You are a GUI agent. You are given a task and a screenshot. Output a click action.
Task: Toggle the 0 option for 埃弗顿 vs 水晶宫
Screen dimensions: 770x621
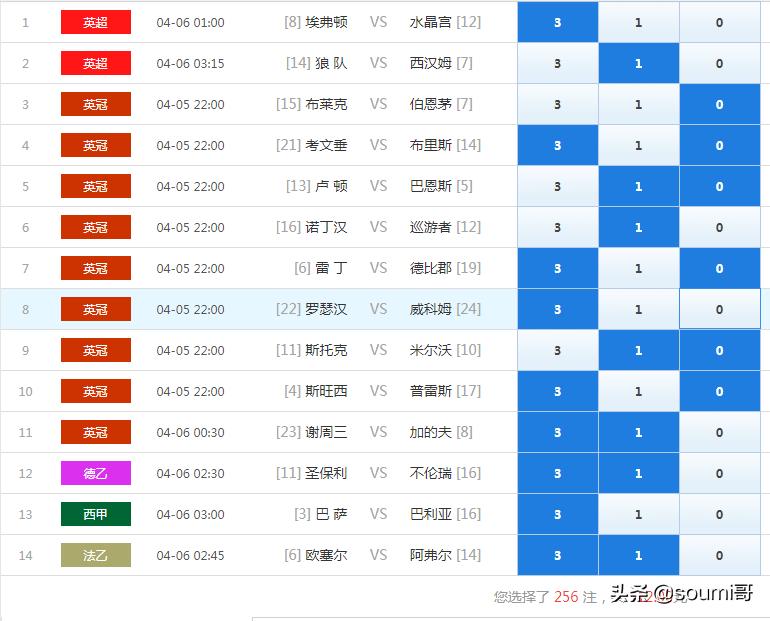(x=720, y=22)
